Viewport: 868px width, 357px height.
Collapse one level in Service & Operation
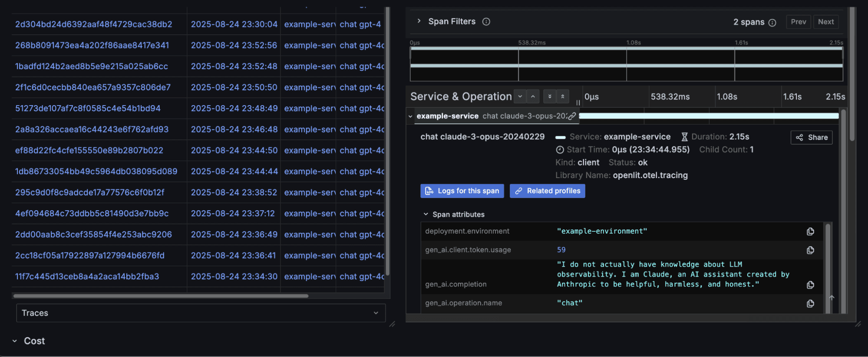pos(533,96)
